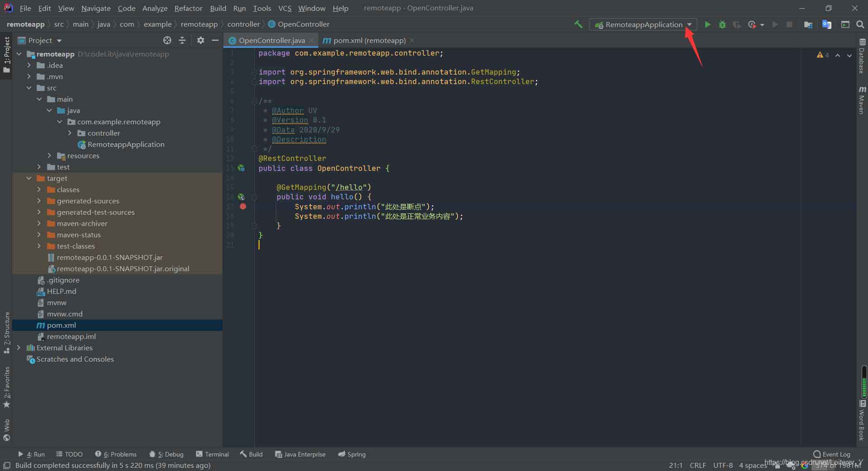This screenshot has width=868, height=471.
Task: Click the request mapping gutter icon by hello()
Action: click(241, 197)
